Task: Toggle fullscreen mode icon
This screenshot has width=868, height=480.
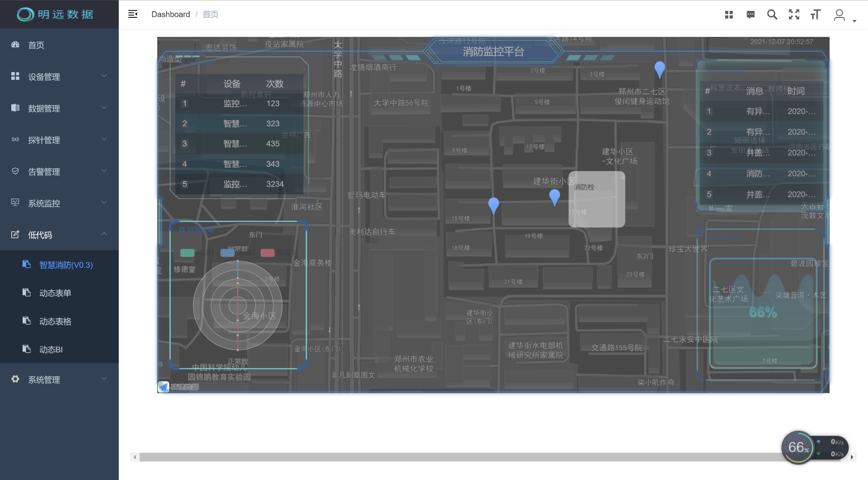Action: click(x=794, y=15)
